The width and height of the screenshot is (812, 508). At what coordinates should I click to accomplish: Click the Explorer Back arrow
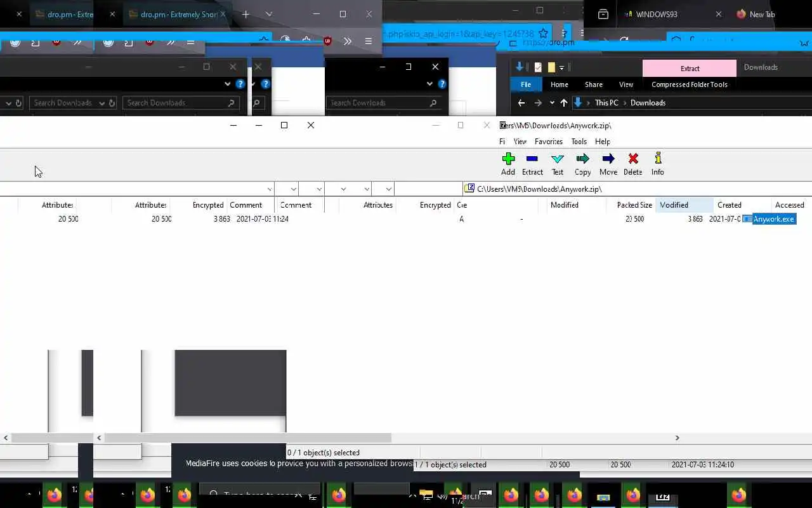[521, 103]
